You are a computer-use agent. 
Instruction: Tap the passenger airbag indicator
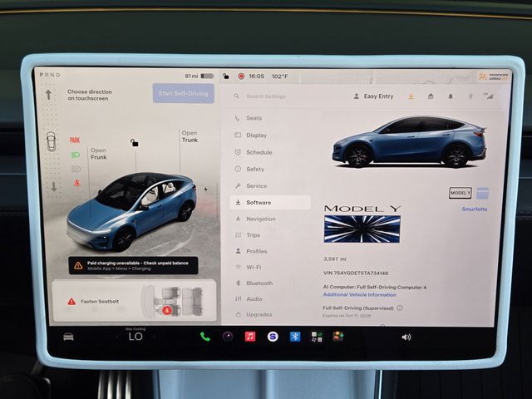pos(493,76)
